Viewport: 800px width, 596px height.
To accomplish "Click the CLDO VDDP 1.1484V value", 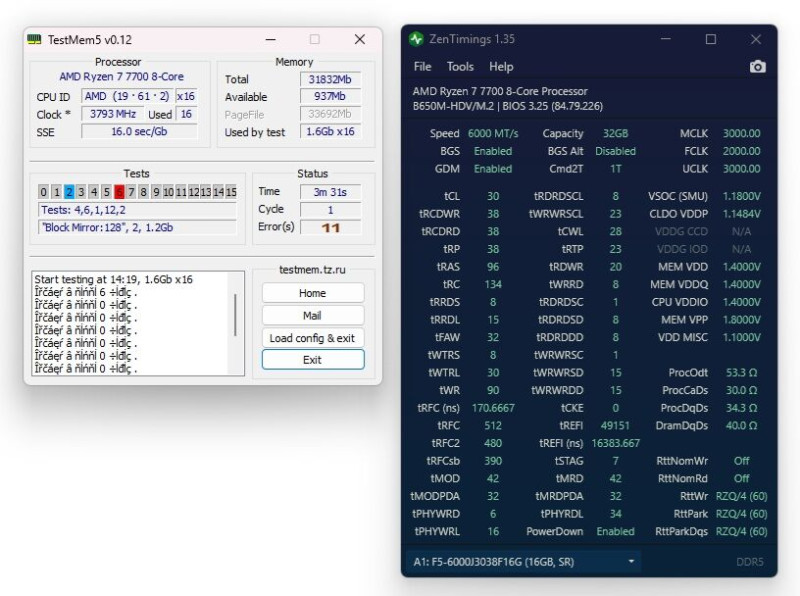I will tap(741, 214).
